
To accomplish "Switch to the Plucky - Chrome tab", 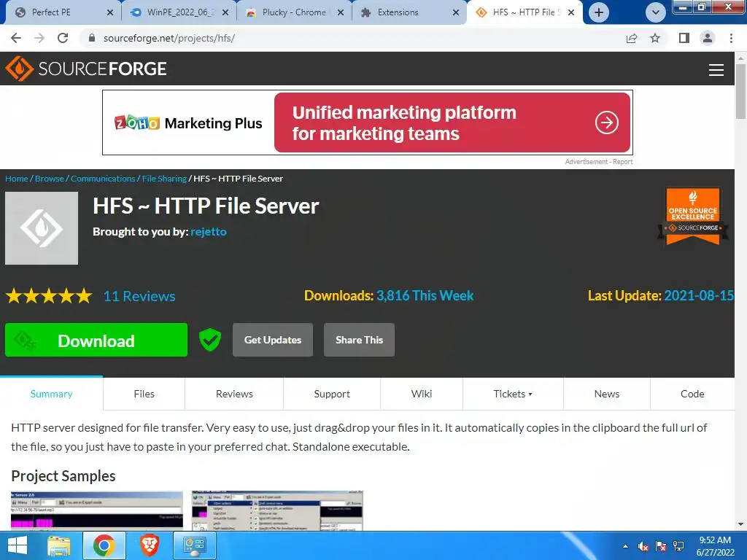I will pyautogui.click(x=293, y=12).
